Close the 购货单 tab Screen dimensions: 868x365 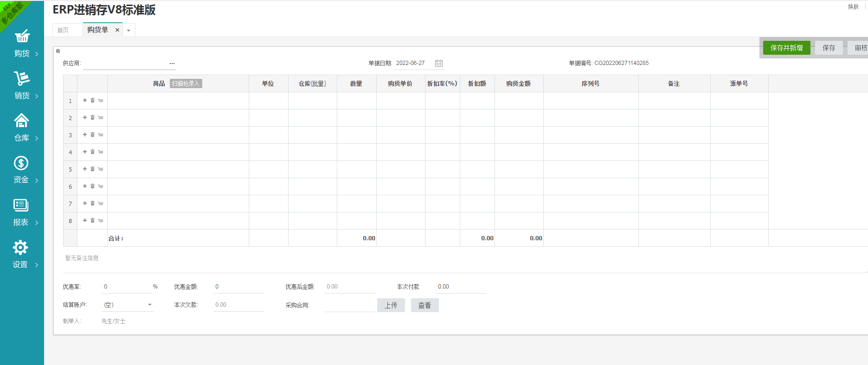point(117,30)
